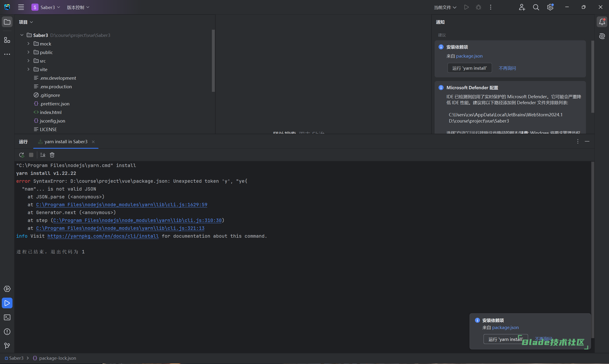This screenshot has width=609, height=364.
Task: Open cli.js:321:13 stack trace link
Action: click(x=120, y=228)
